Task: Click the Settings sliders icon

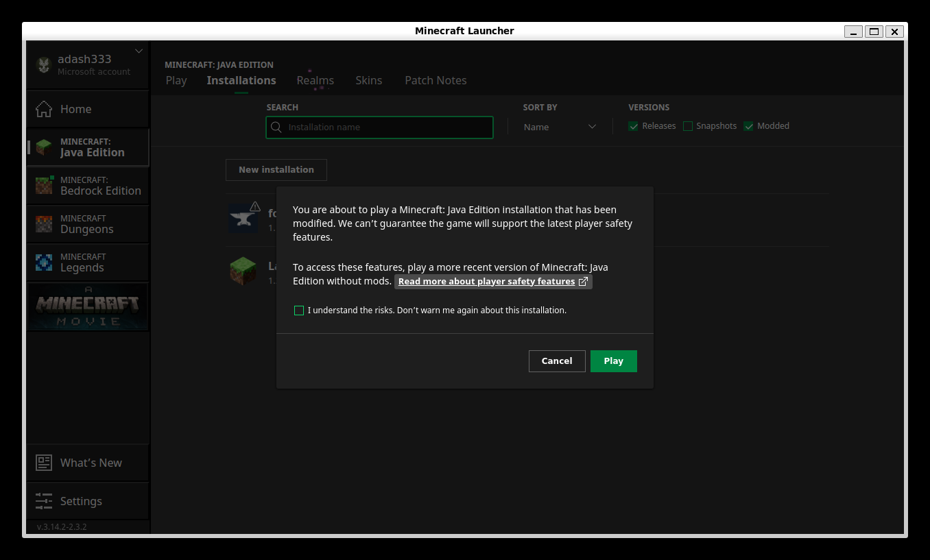Action: (x=44, y=501)
